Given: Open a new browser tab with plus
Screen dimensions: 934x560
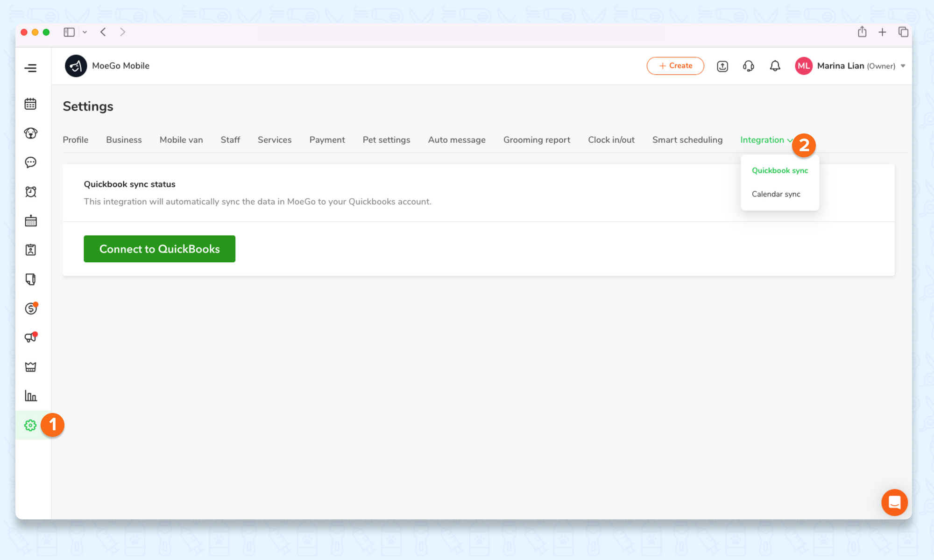Looking at the screenshot, I should pyautogui.click(x=882, y=32).
